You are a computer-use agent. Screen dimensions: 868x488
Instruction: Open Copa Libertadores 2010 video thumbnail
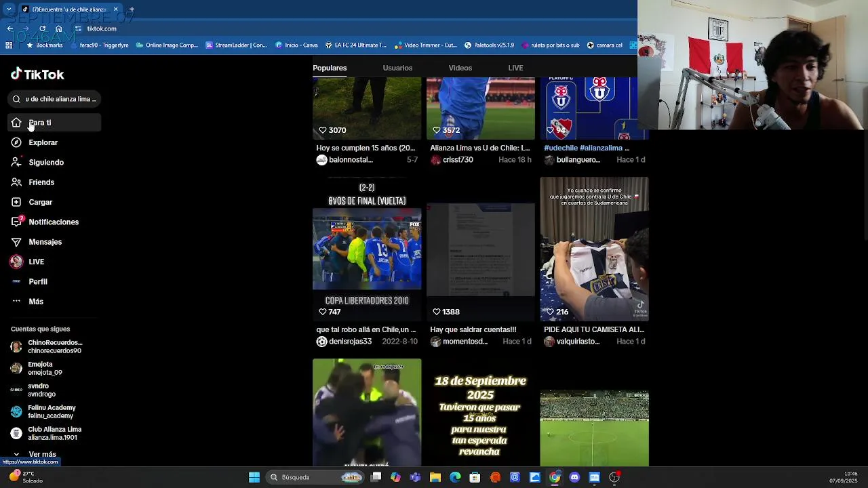[x=367, y=249]
